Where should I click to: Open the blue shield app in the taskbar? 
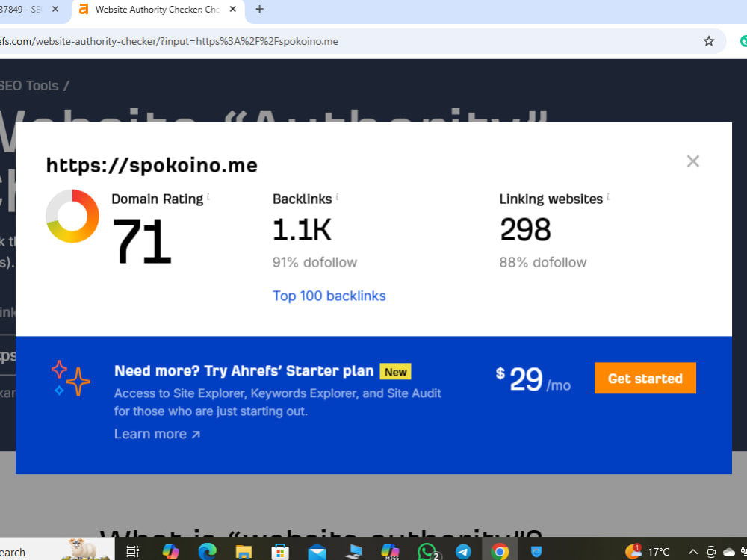(x=537, y=552)
